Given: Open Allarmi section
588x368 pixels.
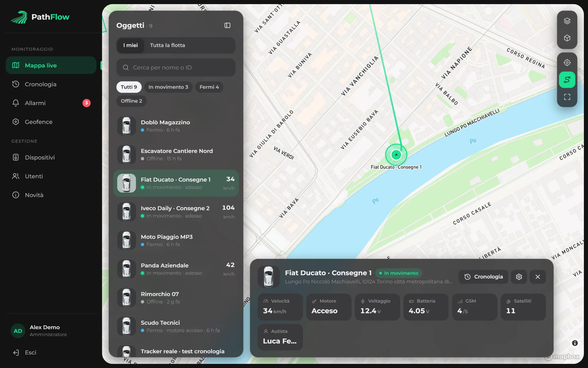Looking at the screenshot, I should pyautogui.click(x=51, y=103).
